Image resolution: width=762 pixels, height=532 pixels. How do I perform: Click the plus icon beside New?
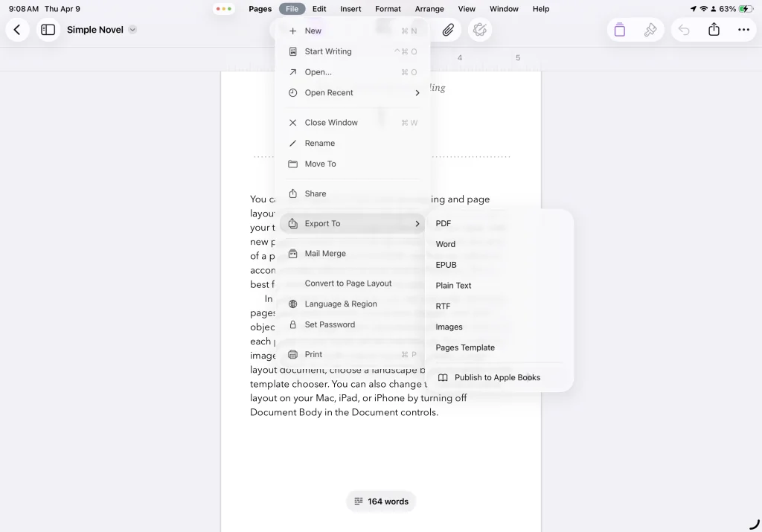[x=292, y=31]
